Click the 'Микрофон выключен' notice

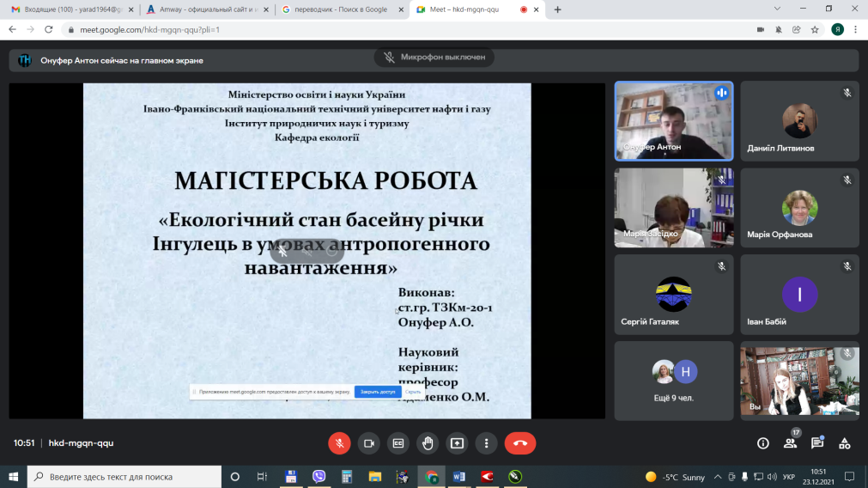pyautogui.click(x=434, y=57)
